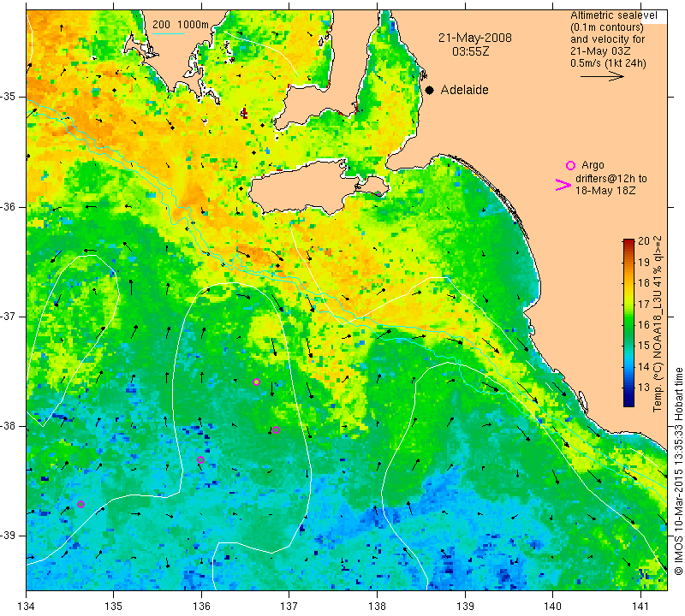Click the longitude 134 axis label
The height and width of the screenshot is (616, 685).
pos(27,607)
